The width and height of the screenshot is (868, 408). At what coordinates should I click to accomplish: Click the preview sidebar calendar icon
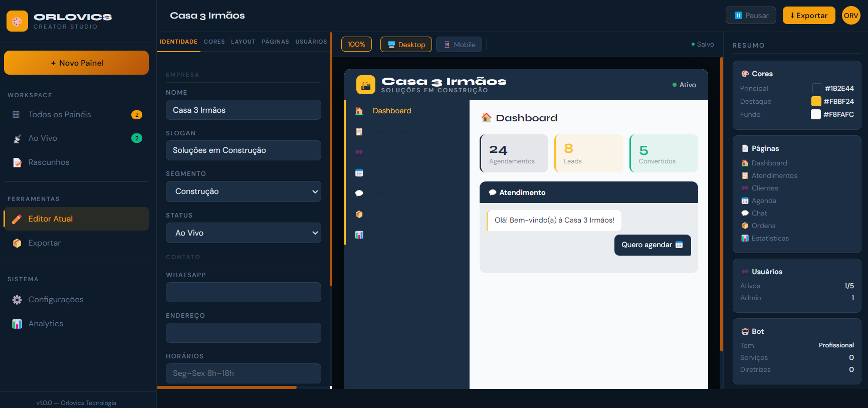pos(359,173)
